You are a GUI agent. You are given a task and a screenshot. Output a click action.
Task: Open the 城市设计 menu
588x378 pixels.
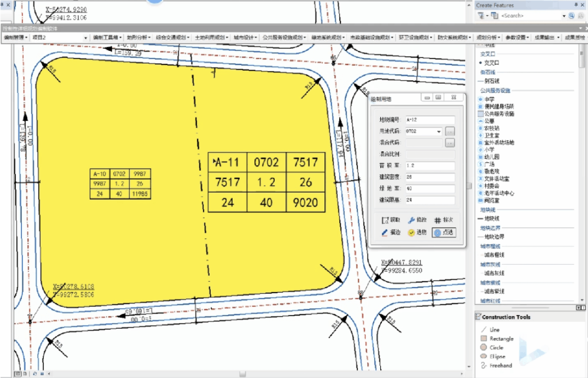245,38
